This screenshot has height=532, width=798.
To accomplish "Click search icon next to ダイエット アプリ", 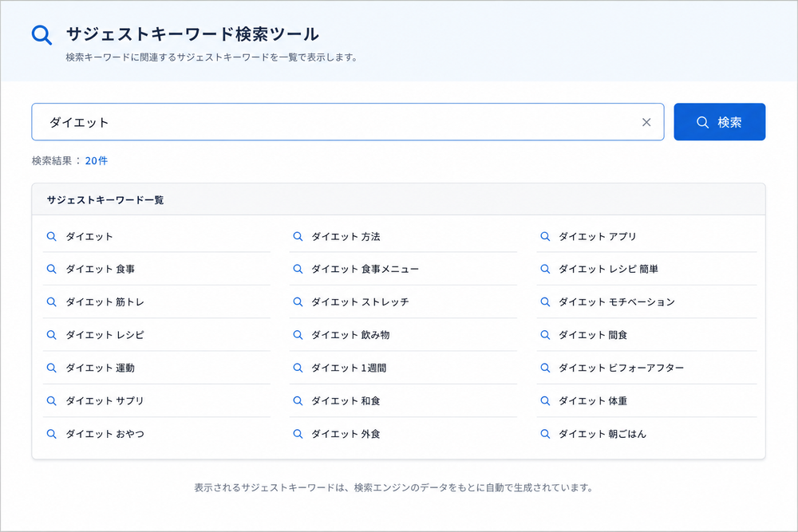I will [x=545, y=237].
